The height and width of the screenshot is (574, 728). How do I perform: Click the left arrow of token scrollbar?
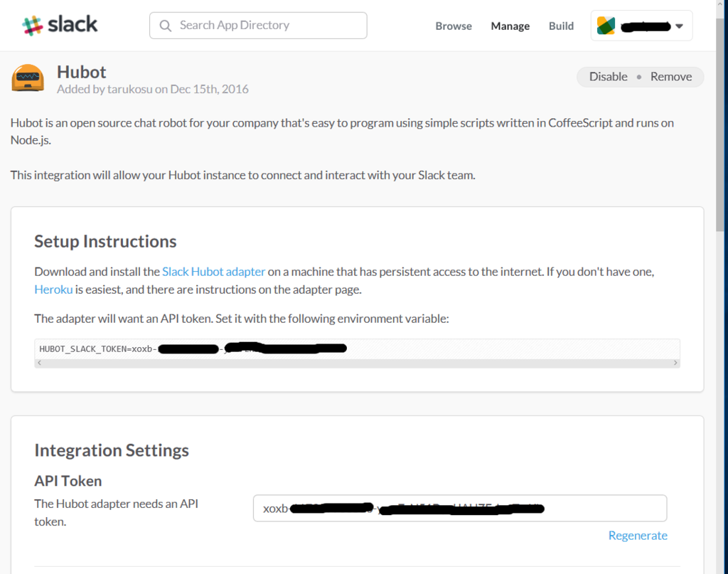pyautogui.click(x=40, y=363)
